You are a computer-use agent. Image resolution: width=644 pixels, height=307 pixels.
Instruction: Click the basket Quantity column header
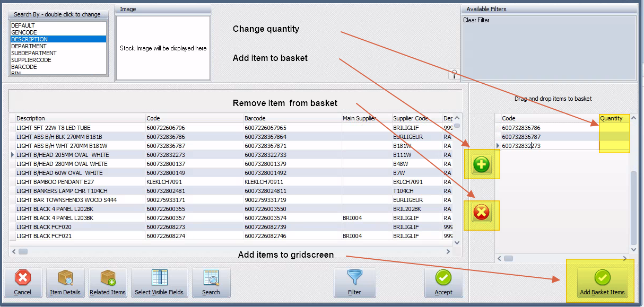(614, 118)
